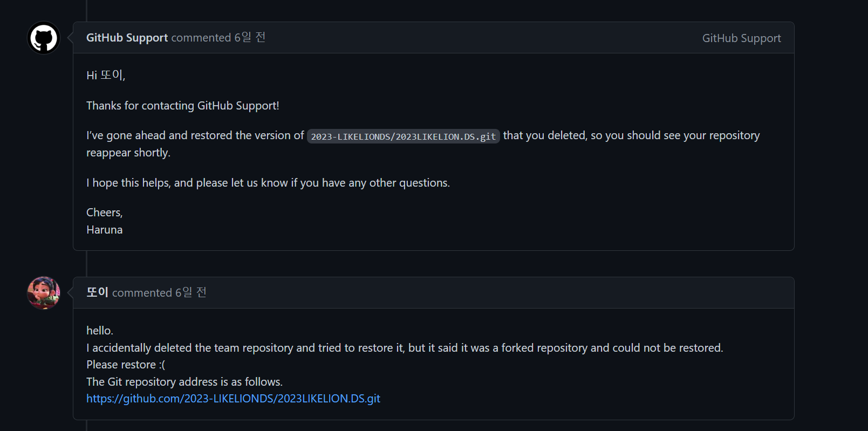This screenshot has height=431, width=868.
Task: Click the GitHub Octocat avatar icon
Action: pos(44,38)
